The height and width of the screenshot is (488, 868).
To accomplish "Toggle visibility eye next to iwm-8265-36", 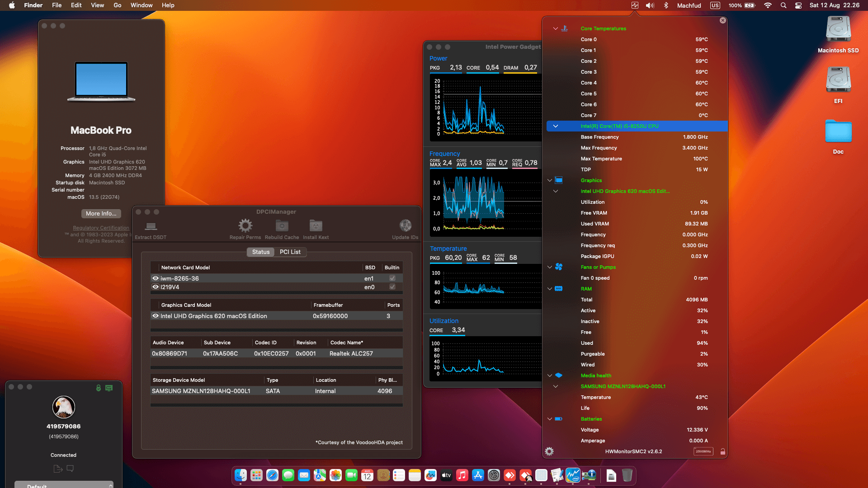I will pyautogui.click(x=155, y=278).
